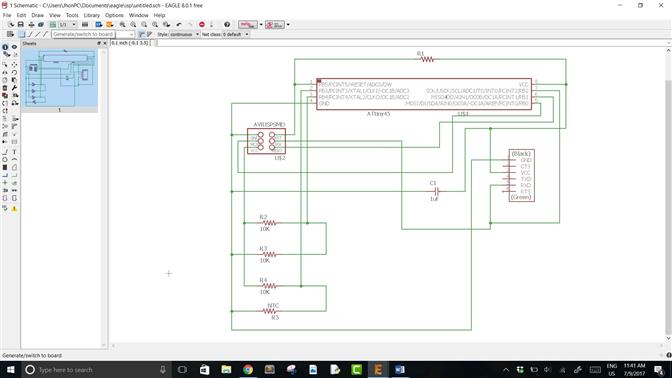Select the Show eye tool

tap(15, 47)
